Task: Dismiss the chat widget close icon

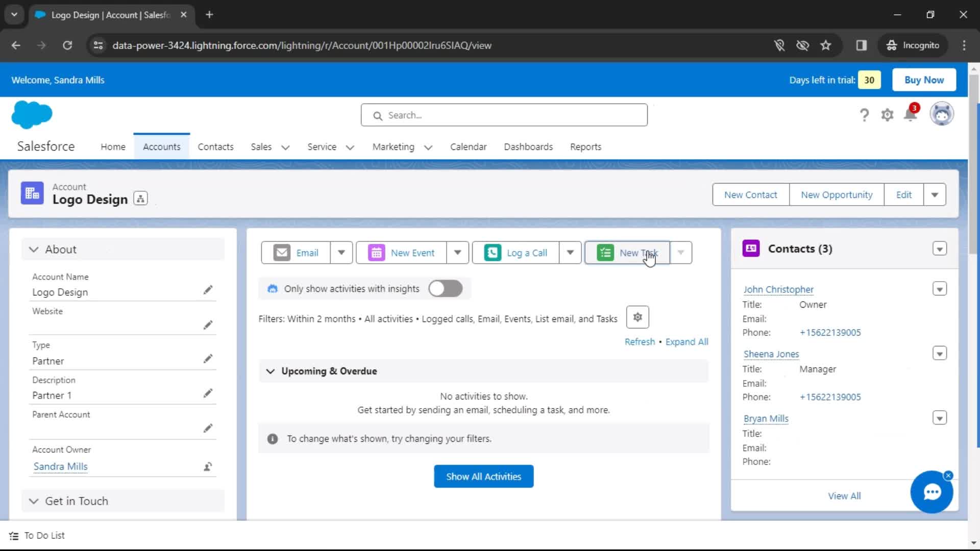Action: point(948,475)
